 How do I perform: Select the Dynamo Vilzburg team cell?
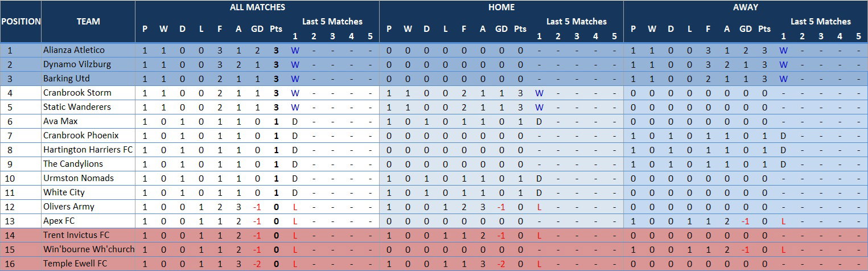coord(88,64)
